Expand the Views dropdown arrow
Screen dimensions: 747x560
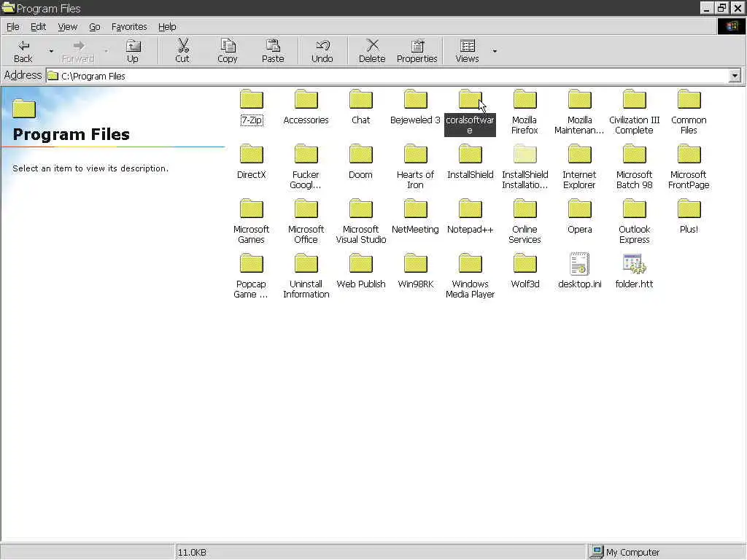pyautogui.click(x=495, y=51)
